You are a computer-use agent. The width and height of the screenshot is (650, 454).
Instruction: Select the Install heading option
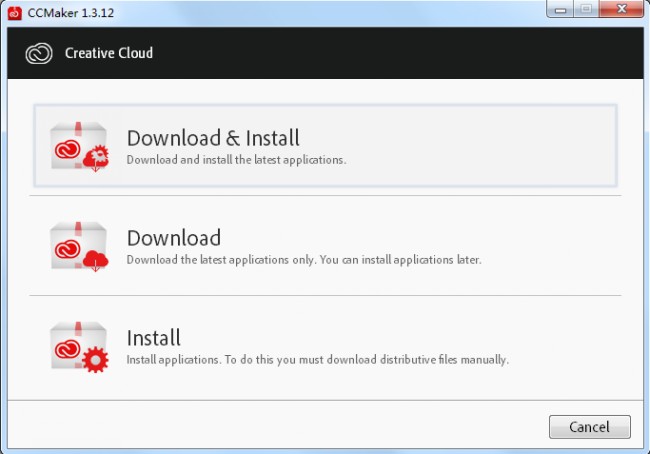[x=153, y=338]
